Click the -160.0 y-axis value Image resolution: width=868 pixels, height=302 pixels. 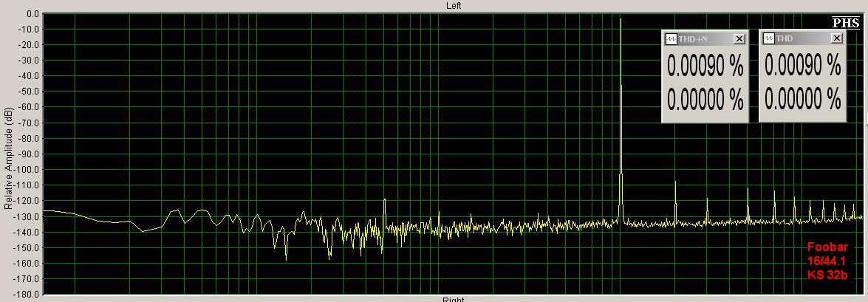[27, 263]
